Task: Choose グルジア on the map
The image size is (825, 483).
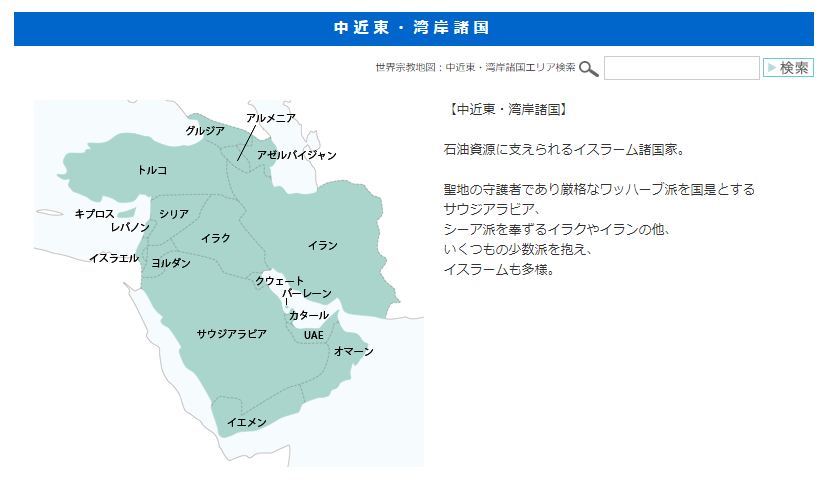Action: pos(205,131)
